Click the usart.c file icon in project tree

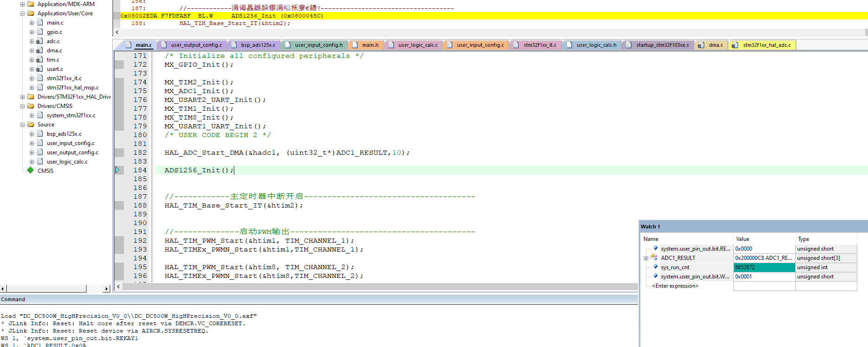[x=39, y=69]
